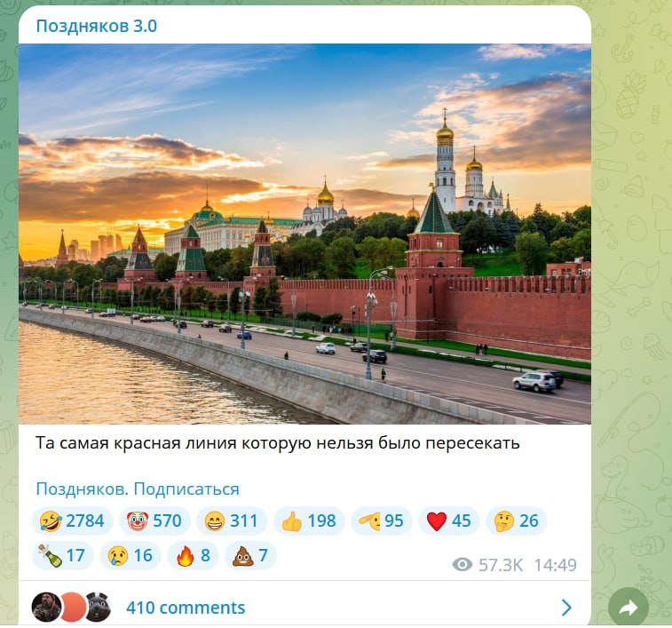This screenshot has width=672, height=628.
Task: Click the bearded man commenter avatar
Action: coord(46,607)
